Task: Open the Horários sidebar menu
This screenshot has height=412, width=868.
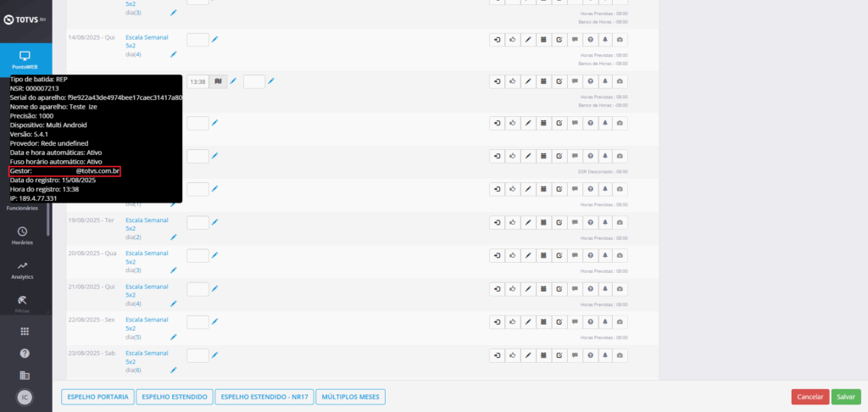Action: click(x=23, y=235)
